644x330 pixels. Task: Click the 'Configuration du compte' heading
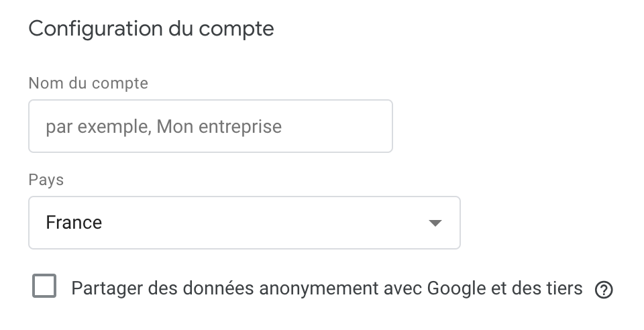tap(151, 29)
